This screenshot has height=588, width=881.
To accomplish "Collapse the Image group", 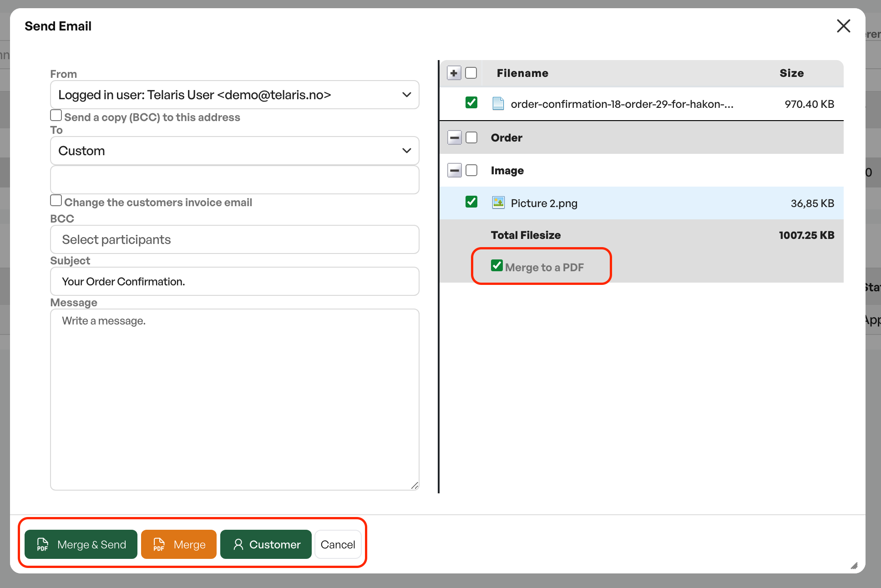I will pyautogui.click(x=454, y=170).
